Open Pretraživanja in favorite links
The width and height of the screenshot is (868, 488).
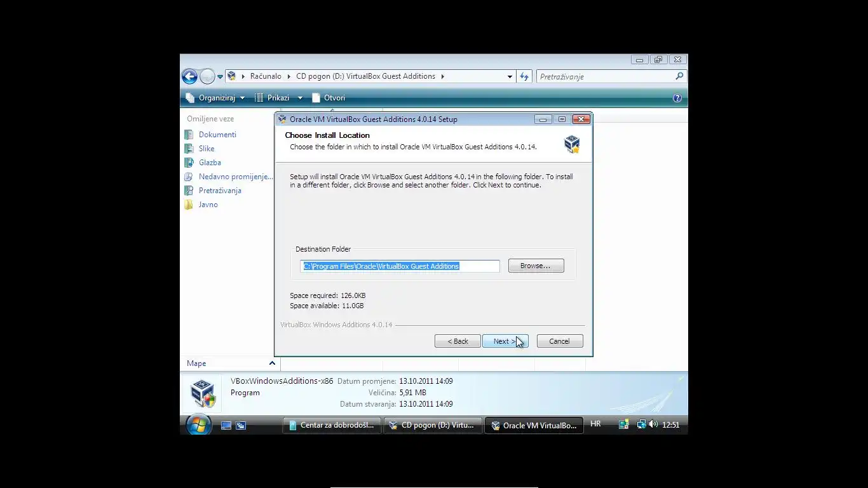click(220, 191)
